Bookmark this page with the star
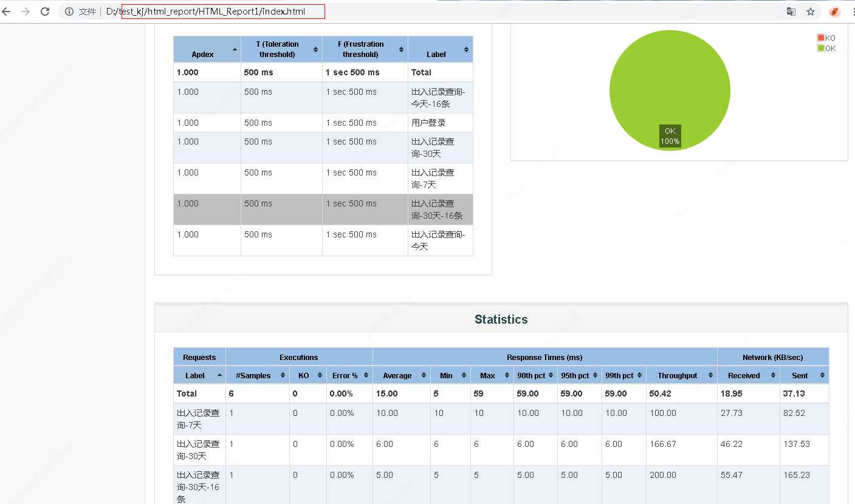855x504 pixels. [811, 12]
